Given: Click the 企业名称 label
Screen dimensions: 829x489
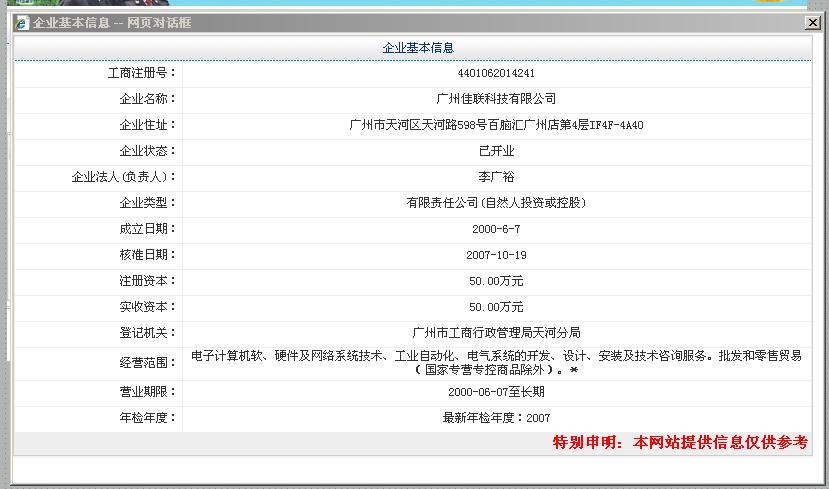Looking at the screenshot, I should 148,99.
